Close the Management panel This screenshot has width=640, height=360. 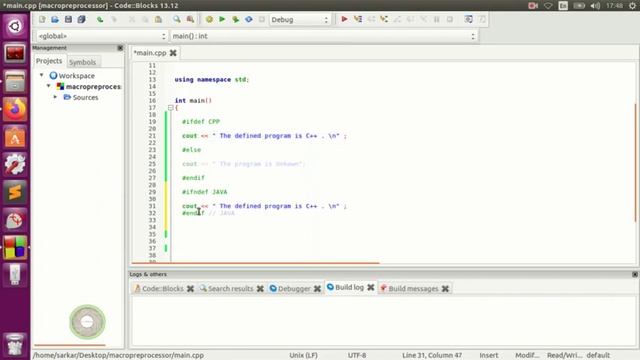[x=120, y=48]
